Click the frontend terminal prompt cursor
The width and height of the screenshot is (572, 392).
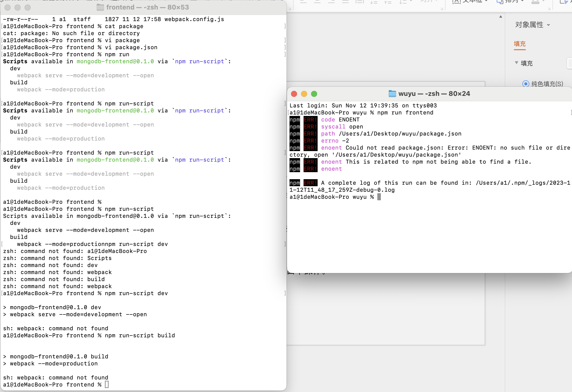click(107, 384)
